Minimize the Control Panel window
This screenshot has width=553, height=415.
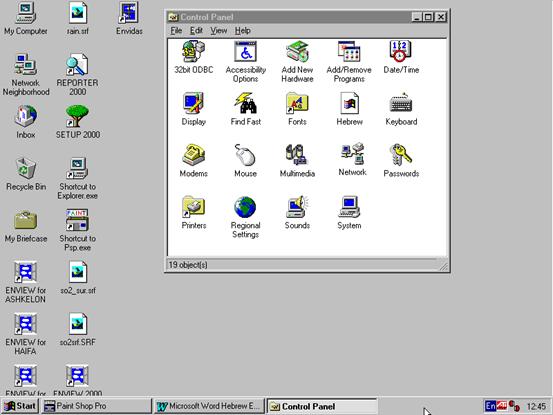click(x=417, y=17)
